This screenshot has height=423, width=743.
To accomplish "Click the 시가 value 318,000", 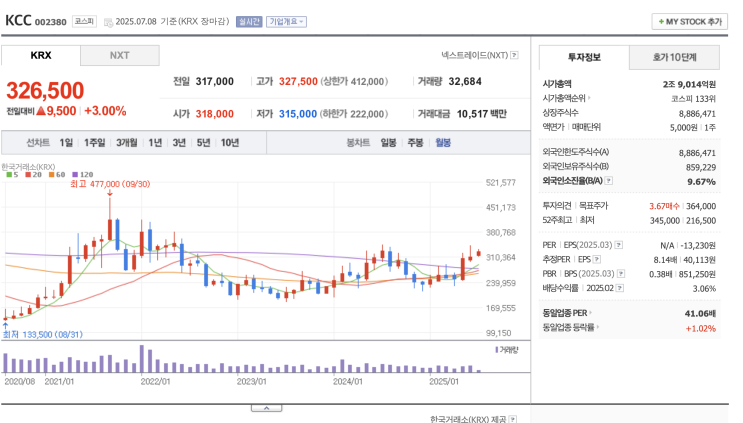I will tap(215, 114).
